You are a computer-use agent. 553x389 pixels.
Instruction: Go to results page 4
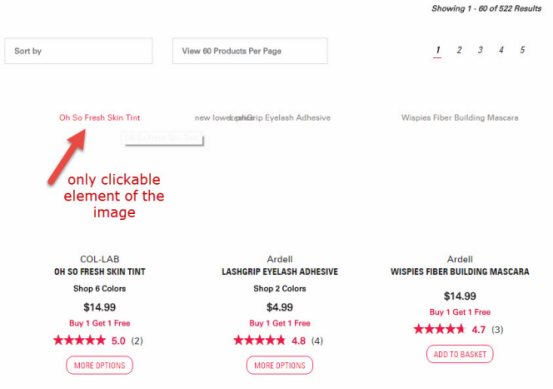tap(501, 50)
